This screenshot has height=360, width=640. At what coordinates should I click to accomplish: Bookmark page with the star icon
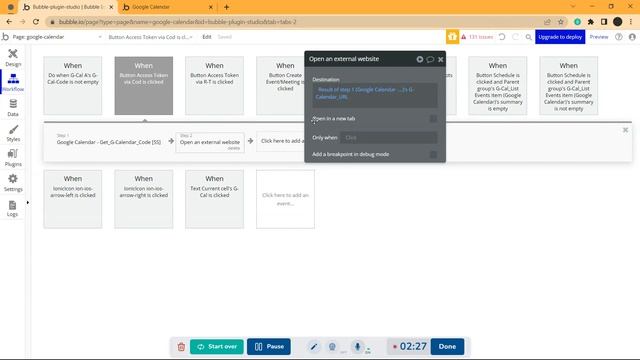pos(561,22)
